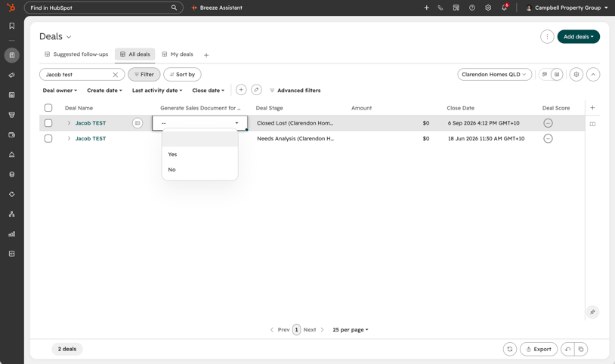The height and width of the screenshot is (364, 615).
Task: Open the Commerce wallet sidebar icon
Action: pos(12,135)
